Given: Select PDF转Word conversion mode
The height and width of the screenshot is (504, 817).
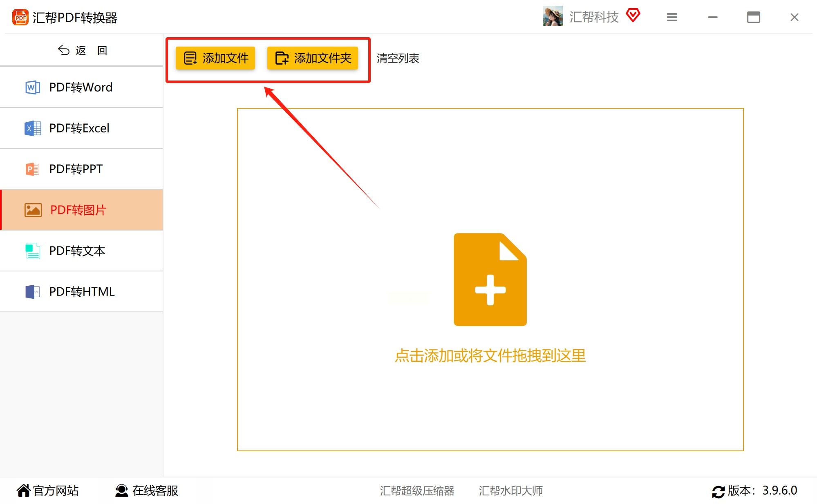Looking at the screenshot, I should (81, 87).
